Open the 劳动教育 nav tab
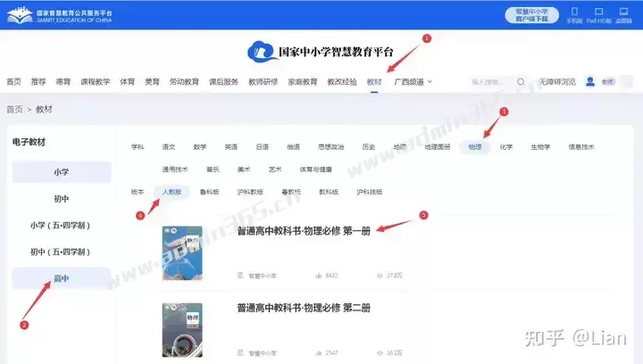Screen dimensions: 643x364 click(x=184, y=82)
